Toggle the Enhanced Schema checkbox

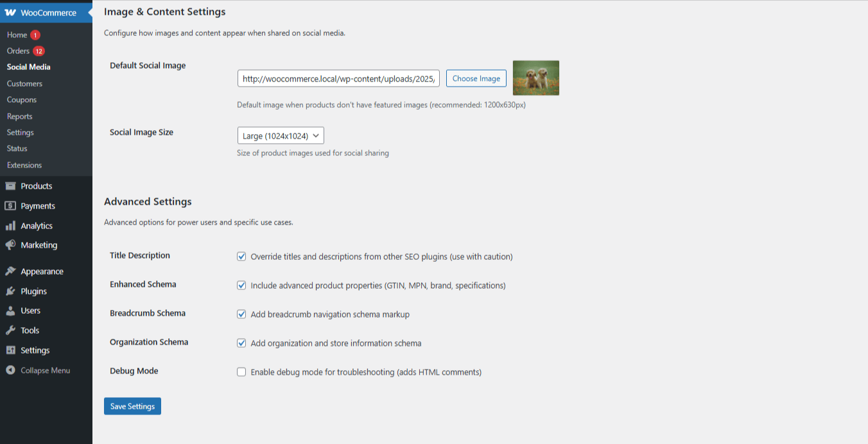tap(241, 286)
